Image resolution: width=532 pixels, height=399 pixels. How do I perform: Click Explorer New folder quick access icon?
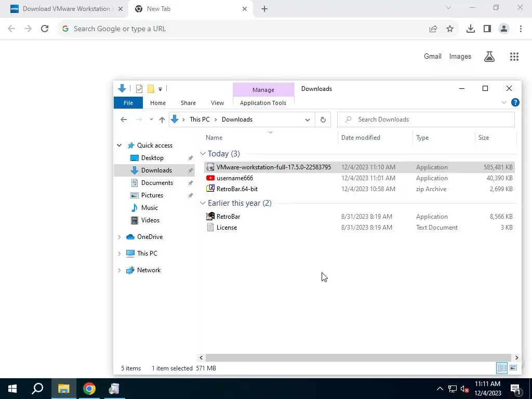(x=151, y=89)
